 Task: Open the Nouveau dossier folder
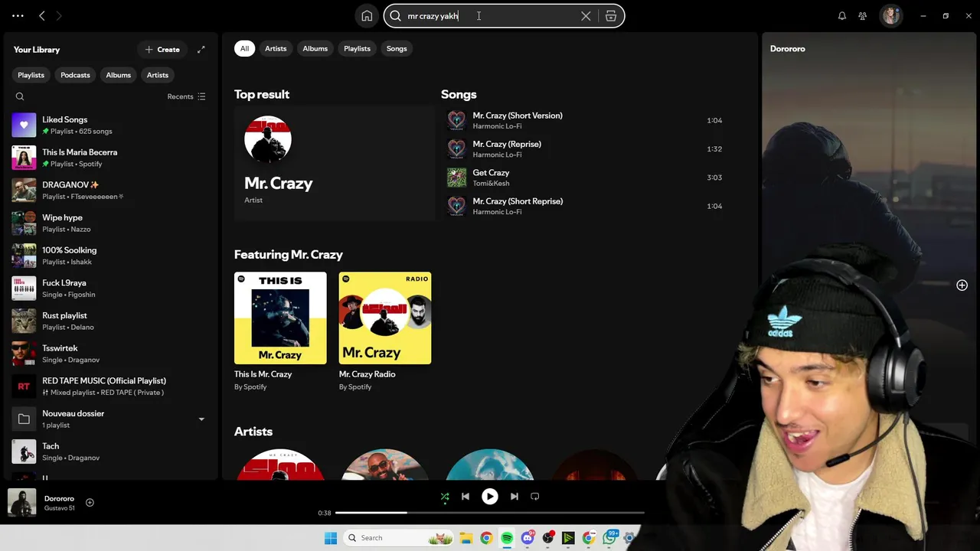pos(111,419)
